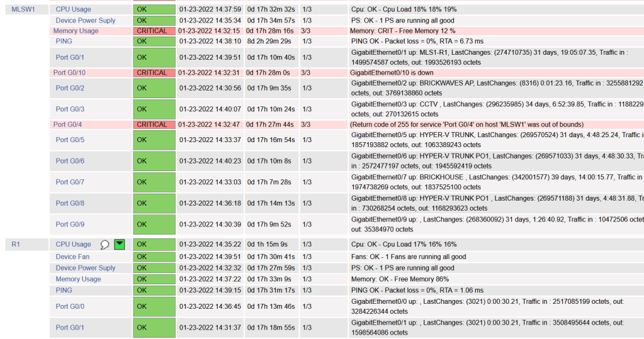
Task: View Port G0/0 service on R1
Action: point(70,306)
